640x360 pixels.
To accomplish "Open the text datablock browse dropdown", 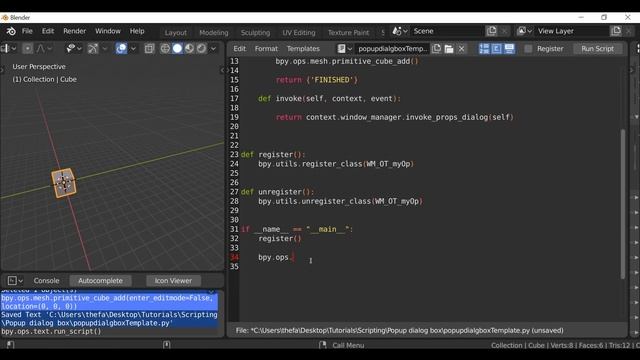I will [344, 49].
